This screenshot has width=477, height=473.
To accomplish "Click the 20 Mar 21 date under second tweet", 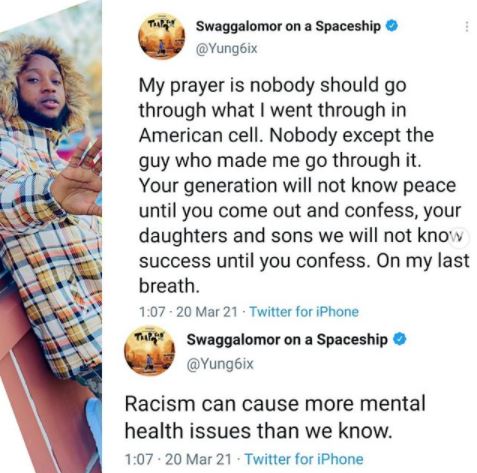I will click(198, 459).
